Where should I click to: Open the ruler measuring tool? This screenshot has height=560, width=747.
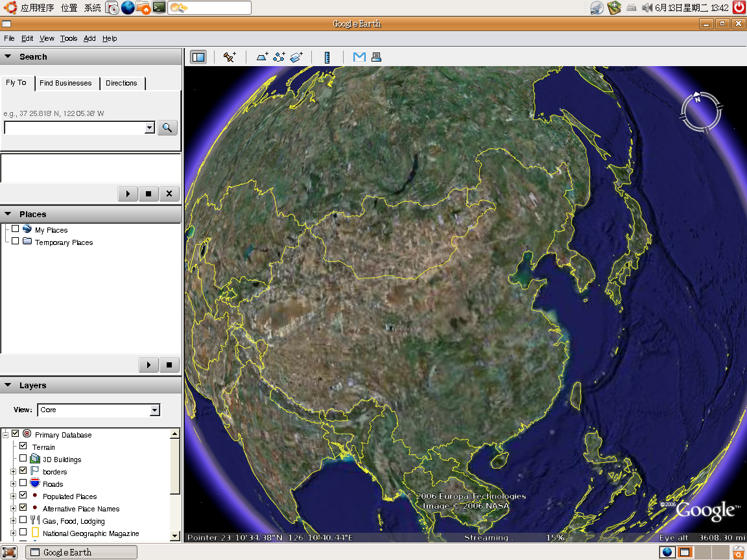[327, 57]
